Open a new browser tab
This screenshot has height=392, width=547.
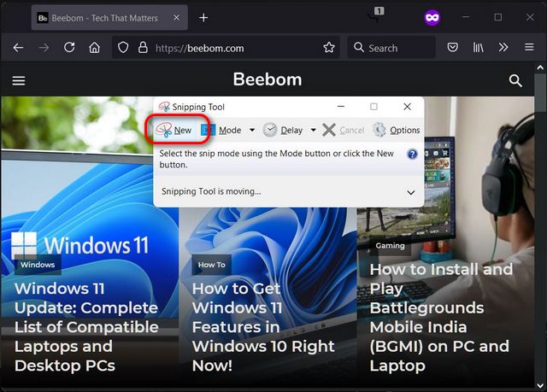[203, 17]
